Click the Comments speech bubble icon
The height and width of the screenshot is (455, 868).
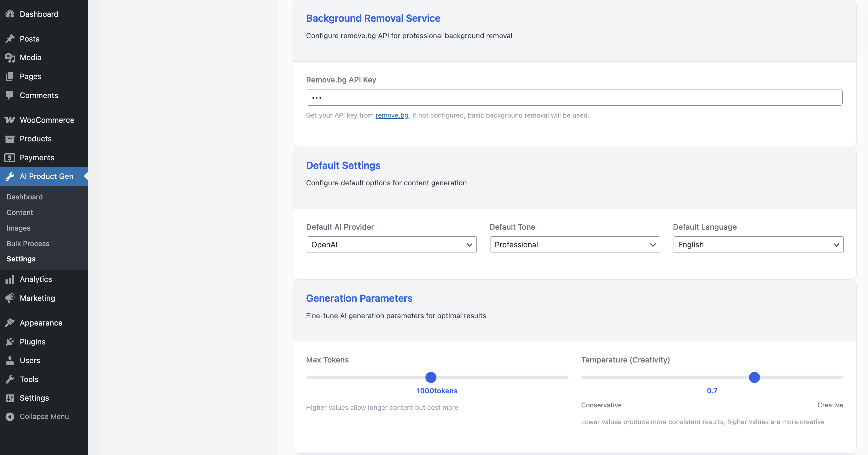coord(10,95)
